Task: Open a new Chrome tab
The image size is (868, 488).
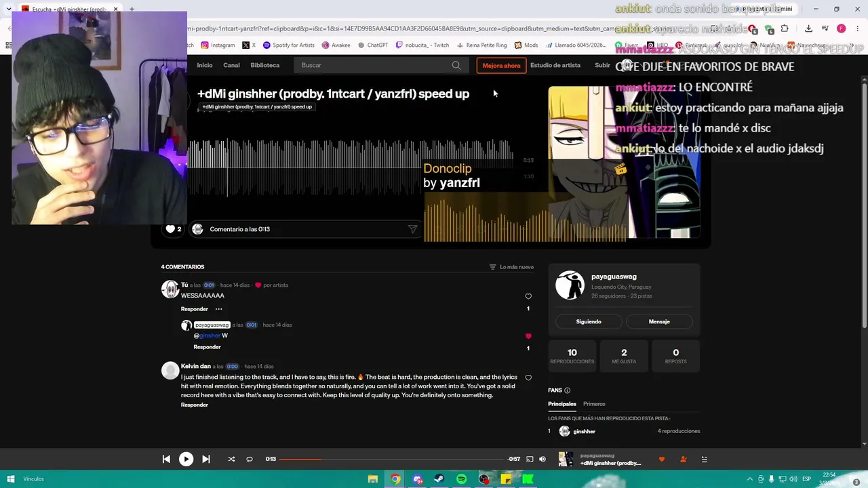Action: coord(132,9)
